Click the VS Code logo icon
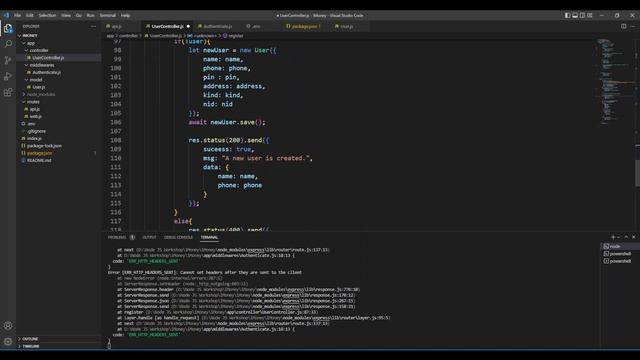This screenshot has height=360, width=640. click(7, 15)
